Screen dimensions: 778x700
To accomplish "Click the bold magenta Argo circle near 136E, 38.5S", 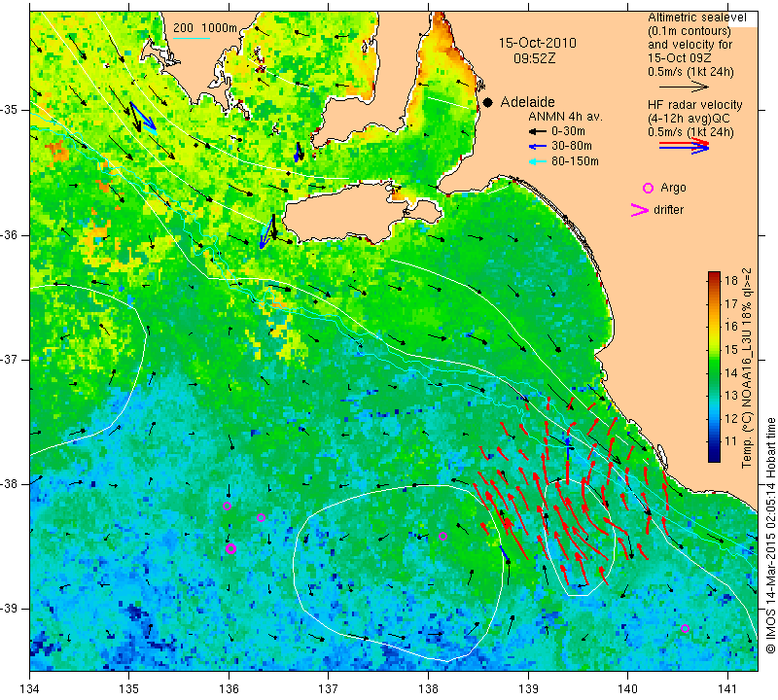I will [230, 548].
